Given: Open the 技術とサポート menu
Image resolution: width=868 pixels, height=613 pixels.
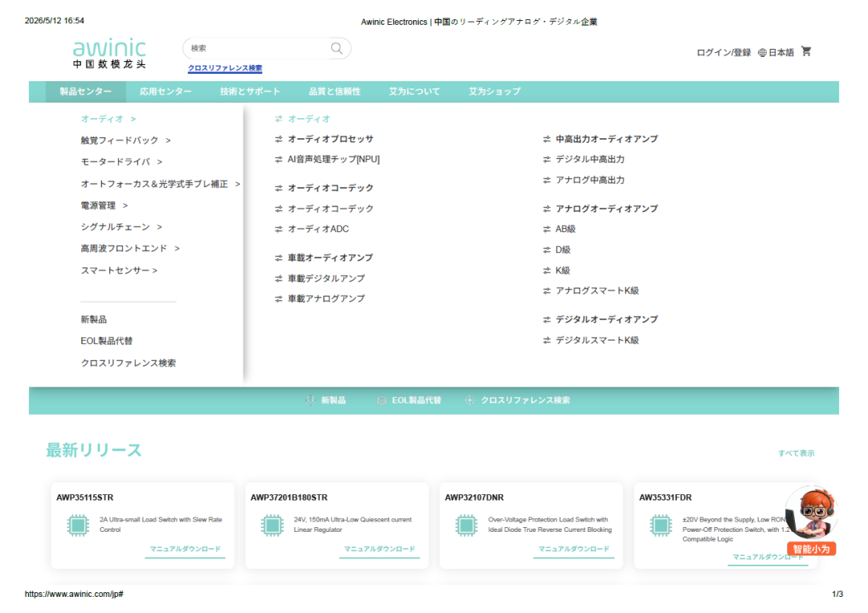Looking at the screenshot, I should coord(250,92).
